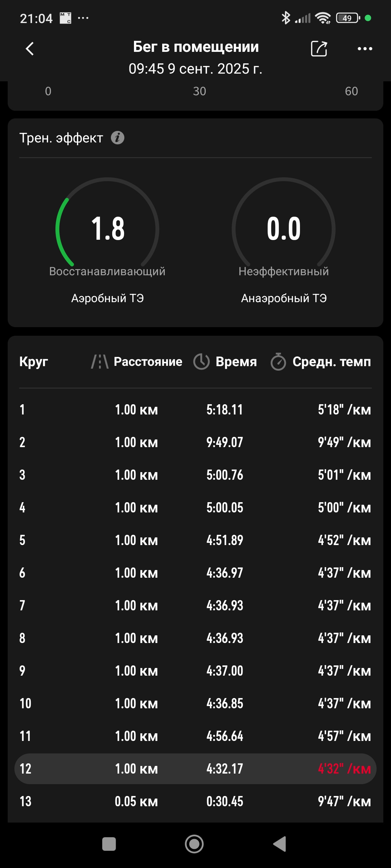Tap the back arrow icon
This screenshot has height=868, width=391.
(30, 49)
